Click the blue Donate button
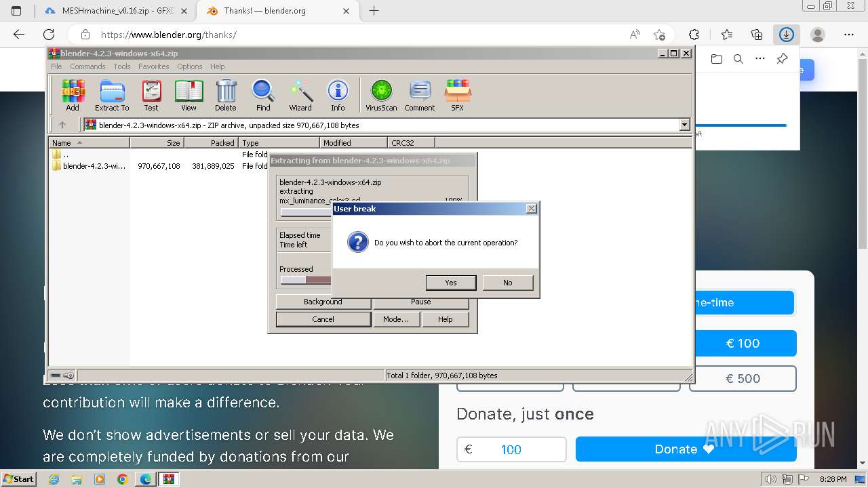Viewport: 868px width, 488px height. (686, 449)
